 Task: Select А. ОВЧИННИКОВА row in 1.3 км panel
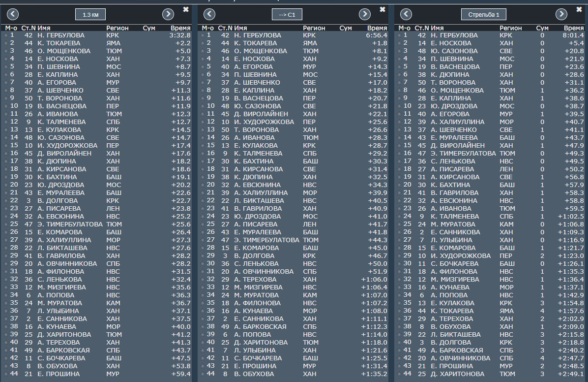point(97,264)
